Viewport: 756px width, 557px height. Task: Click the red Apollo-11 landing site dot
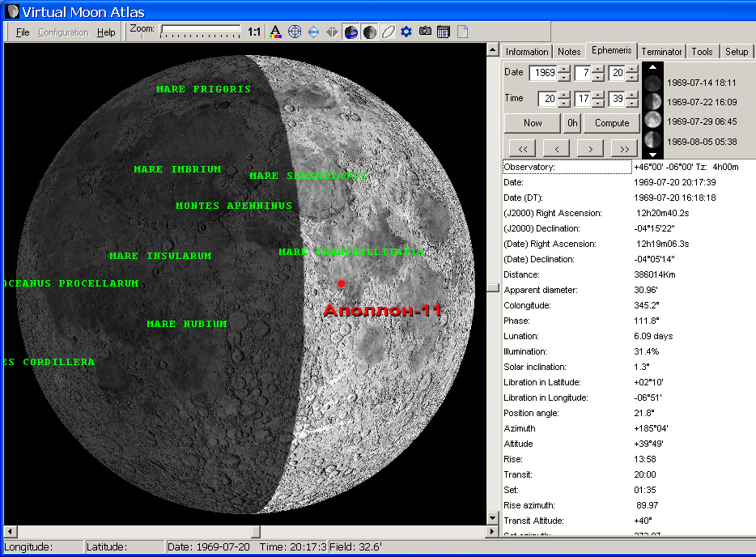click(342, 283)
